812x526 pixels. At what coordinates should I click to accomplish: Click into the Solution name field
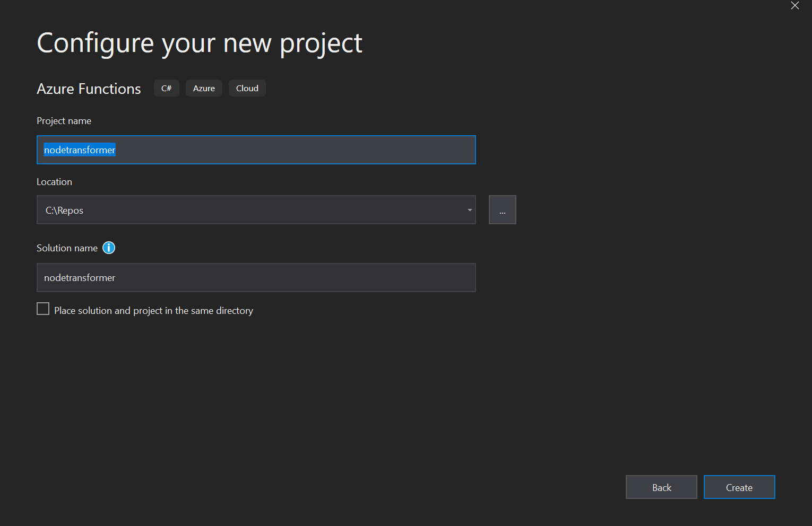tap(256, 278)
